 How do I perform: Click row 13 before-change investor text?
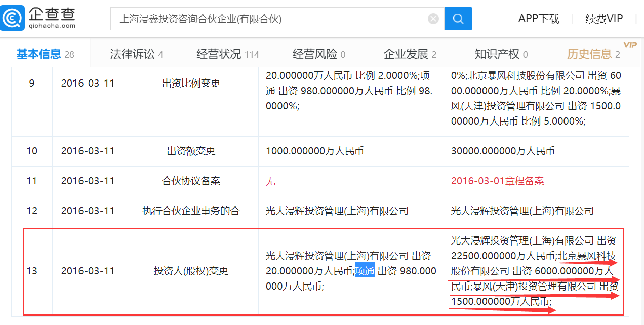(x=351, y=271)
